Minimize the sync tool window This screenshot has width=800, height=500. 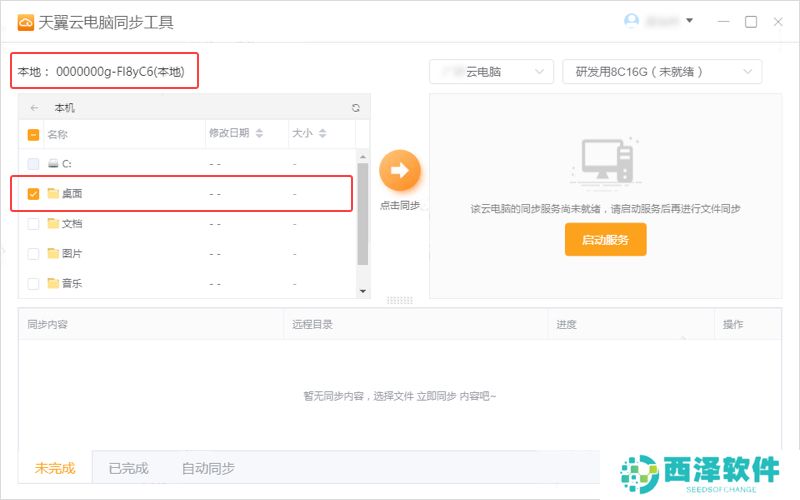click(x=723, y=21)
